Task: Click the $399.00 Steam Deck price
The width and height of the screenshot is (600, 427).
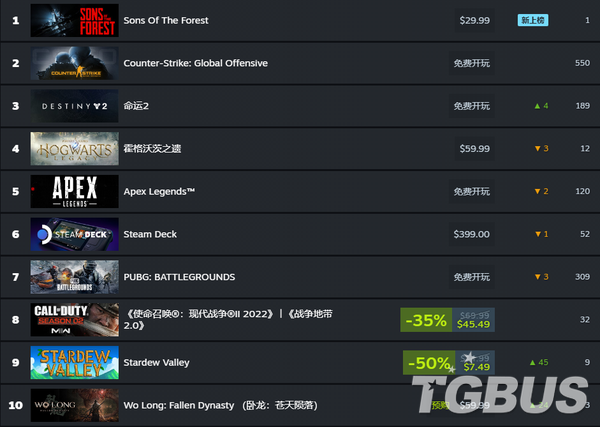Action: 471,234
